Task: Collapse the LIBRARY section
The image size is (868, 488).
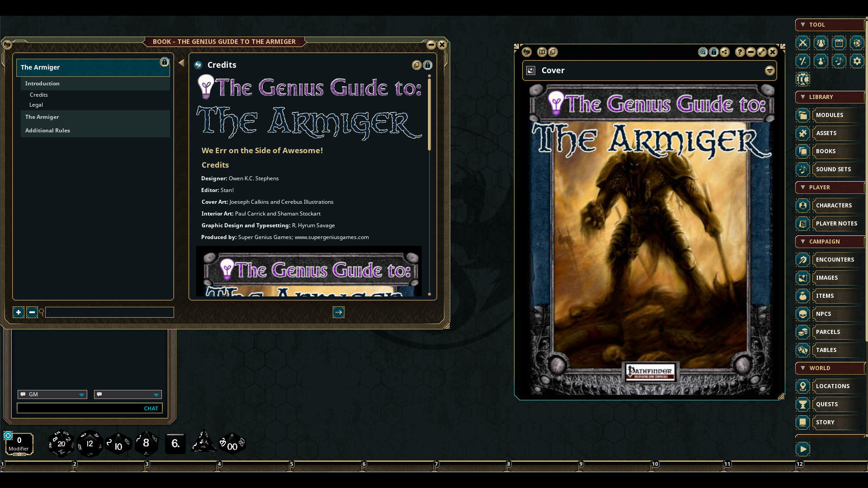Action: [803, 97]
